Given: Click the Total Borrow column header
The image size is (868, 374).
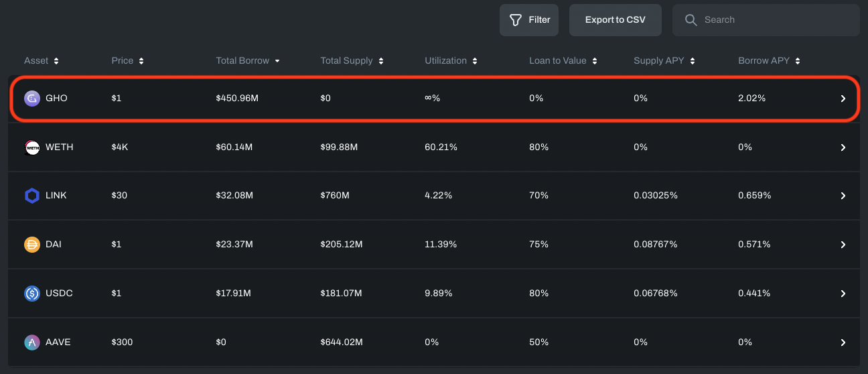Looking at the screenshot, I should coord(242,61).
